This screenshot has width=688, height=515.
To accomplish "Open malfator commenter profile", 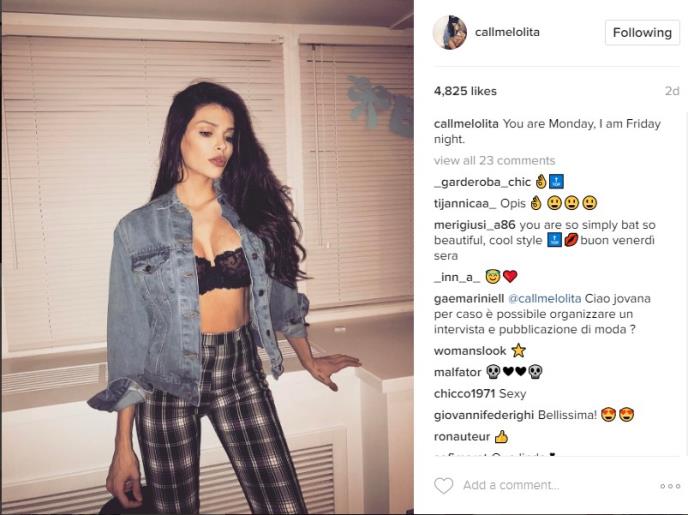I will coord(458,372).
